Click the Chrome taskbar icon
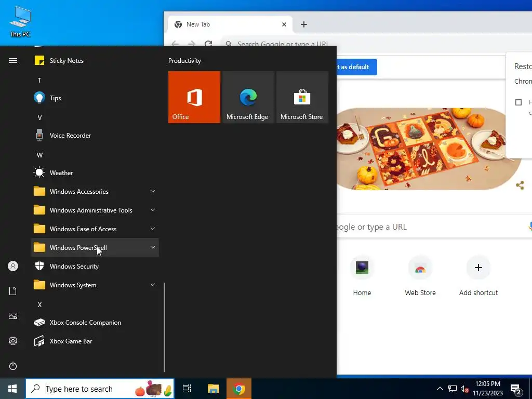 point(239,389)
